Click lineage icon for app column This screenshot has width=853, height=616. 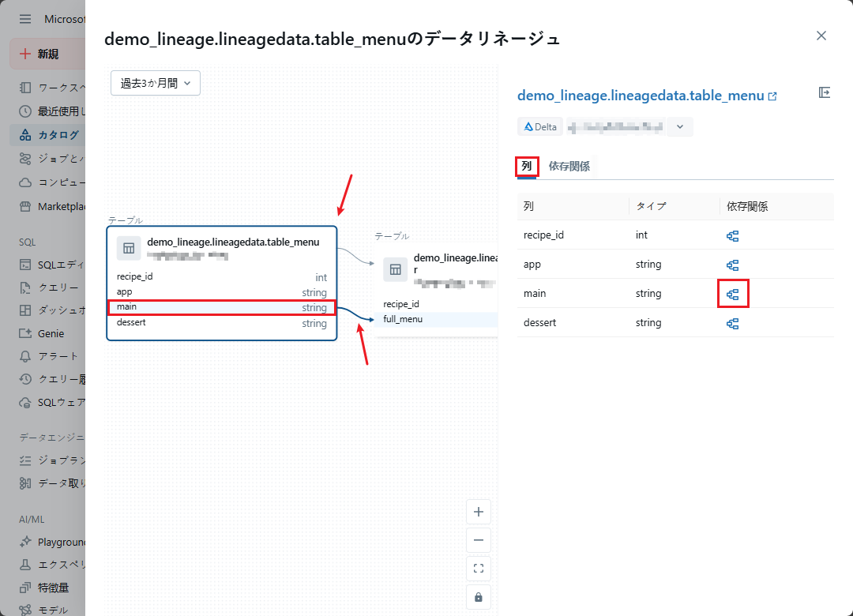(x=732, y=265)
